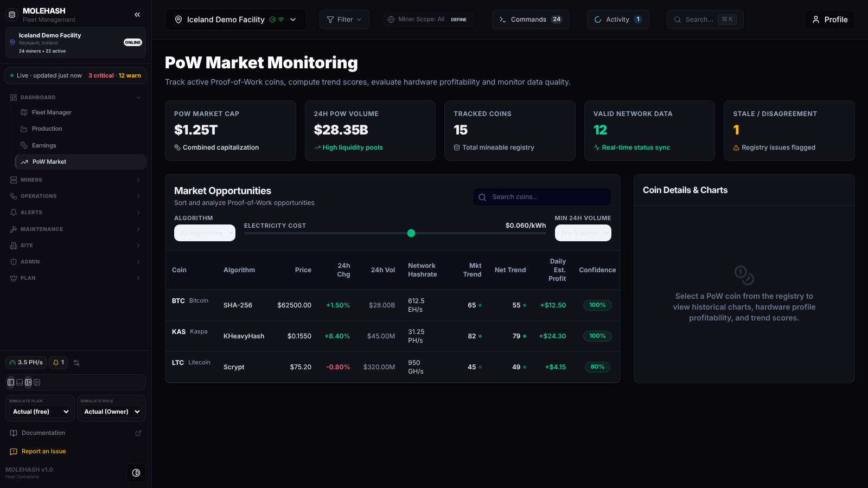Collapse the sidebar with double-chevron icon

[x=137, y=15]
